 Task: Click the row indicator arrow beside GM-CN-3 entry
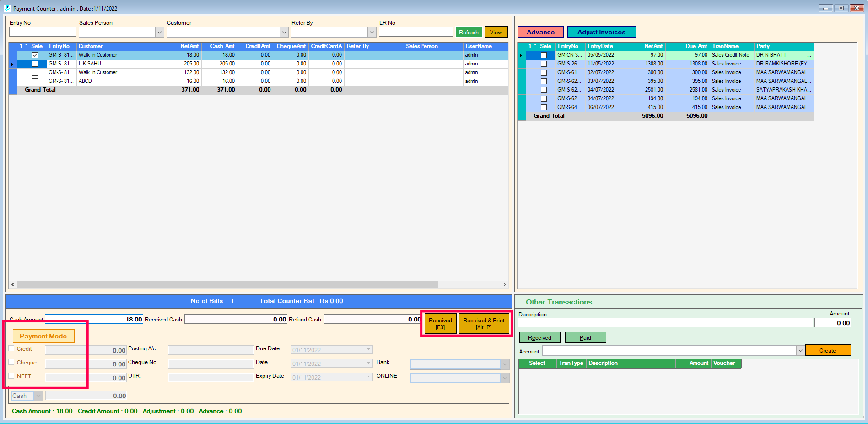coord(522,55)
